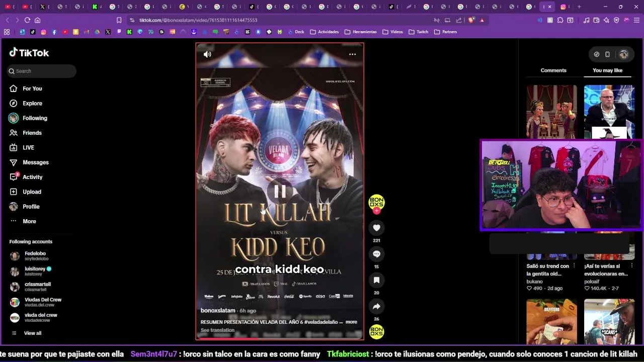
Task: Open the Actividades bookmarks folder
Action: pyautogui.click(x=325, y=32)
